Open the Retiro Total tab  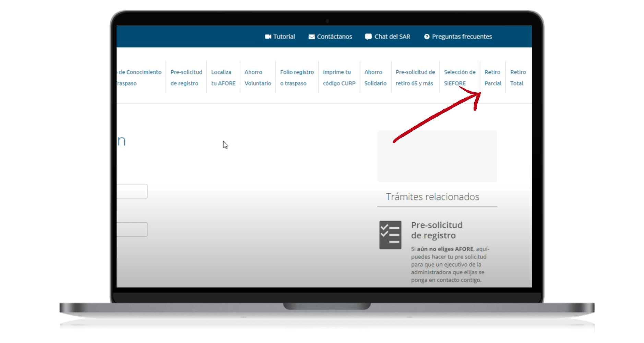518,78
